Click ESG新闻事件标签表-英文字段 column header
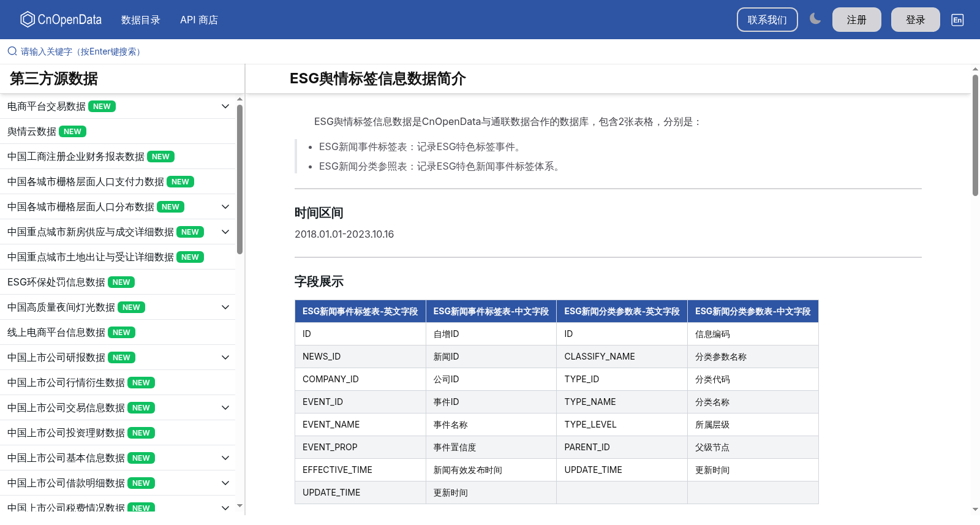Screen dimensions: 980x525 coord(360,311)
